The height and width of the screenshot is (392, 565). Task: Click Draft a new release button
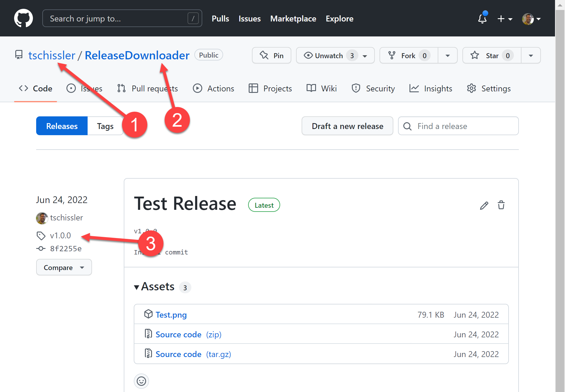[x=347, y=126]
